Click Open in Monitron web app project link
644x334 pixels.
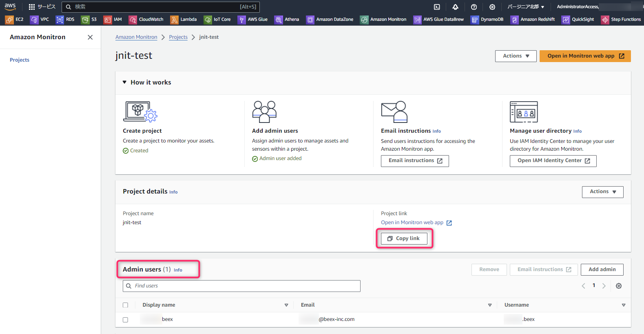(x=416, y=223)
